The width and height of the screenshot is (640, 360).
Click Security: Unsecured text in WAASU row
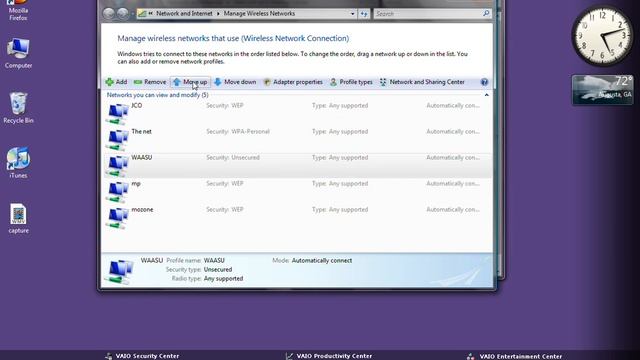pyautogui.click(x=233, y=158)
